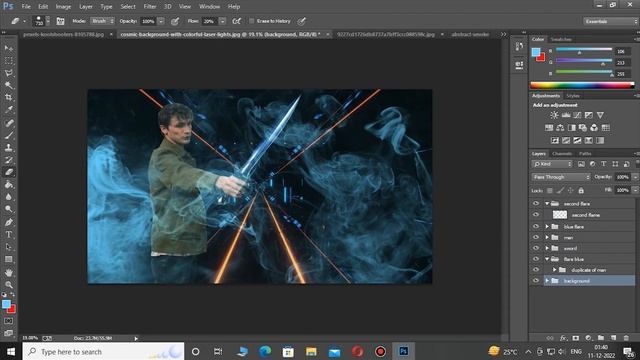The width and height of the screenshot is (640, 360).
Task: Select the Rectangle shape tool
Action: 9,259
